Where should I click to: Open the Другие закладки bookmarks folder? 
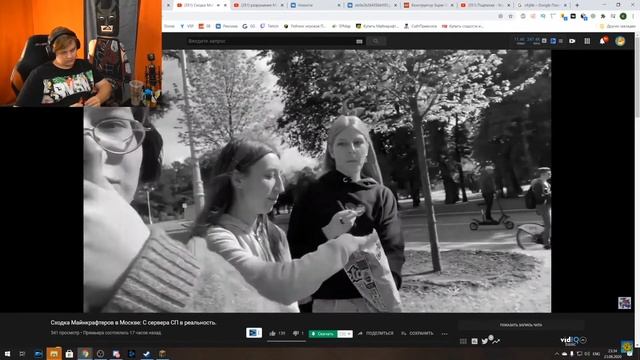tap(618, 26)
